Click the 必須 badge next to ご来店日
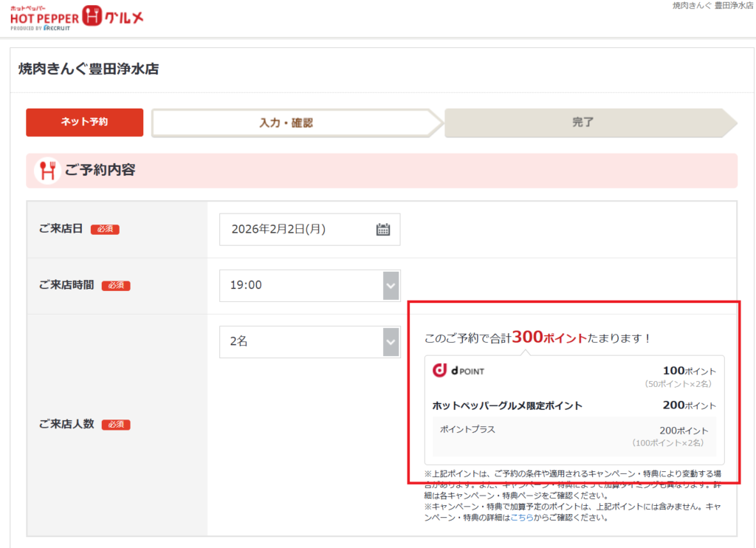 (105, 229)
